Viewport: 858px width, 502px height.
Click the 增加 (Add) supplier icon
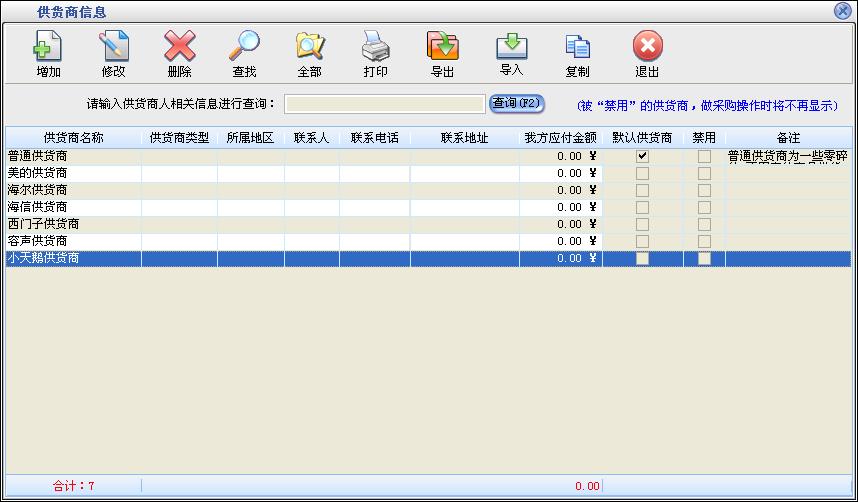(x=48, y=53)
